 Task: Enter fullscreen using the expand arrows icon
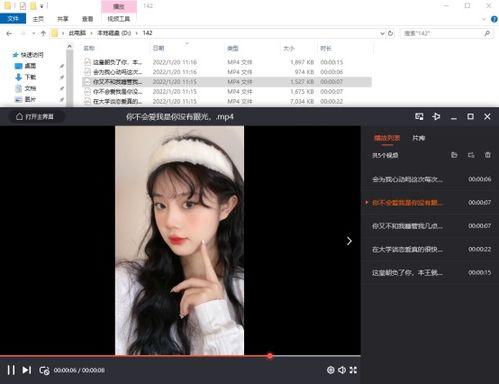coord(353,370)
